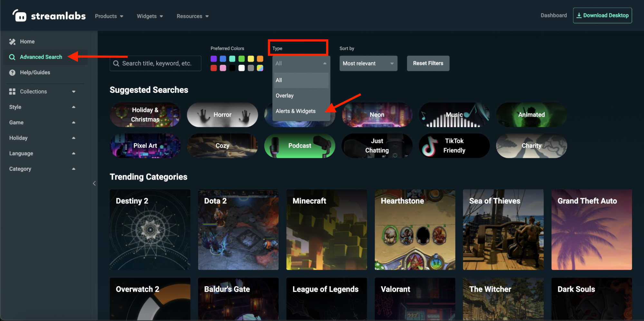Click the download icon on Download Desktop
The width and height of the screenshot is (644, 321).
coord(579,15)
